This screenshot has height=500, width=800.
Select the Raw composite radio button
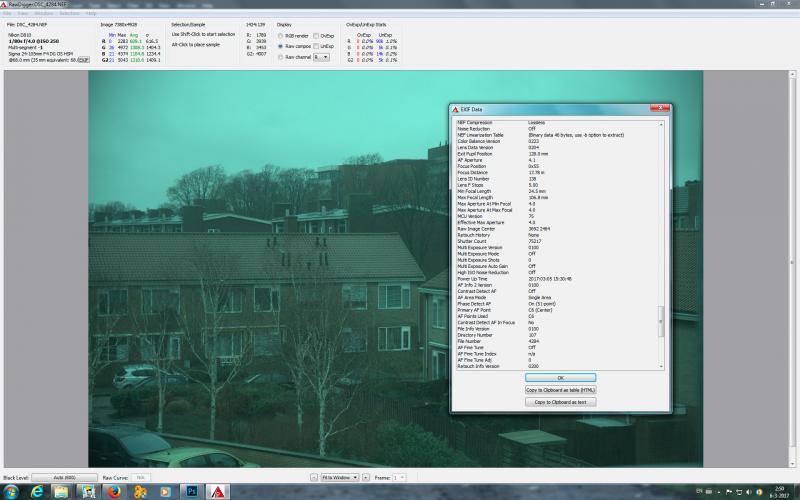tap(280, 46)
